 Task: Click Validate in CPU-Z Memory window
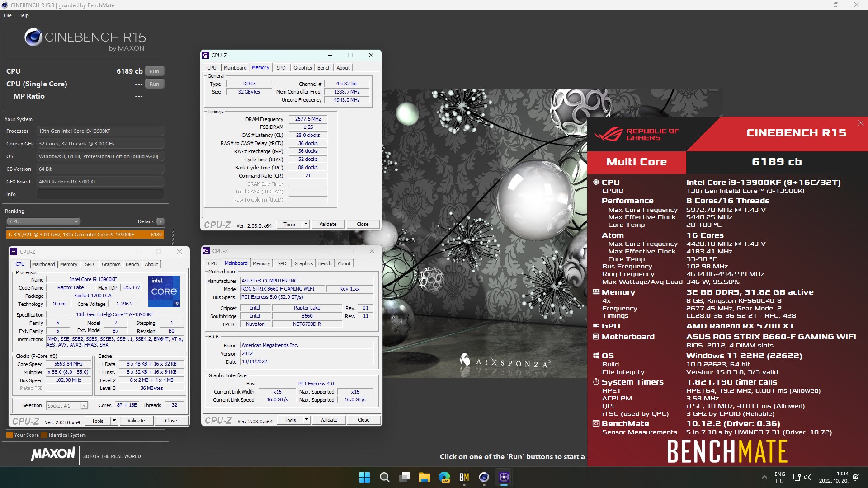click(328, 224)
